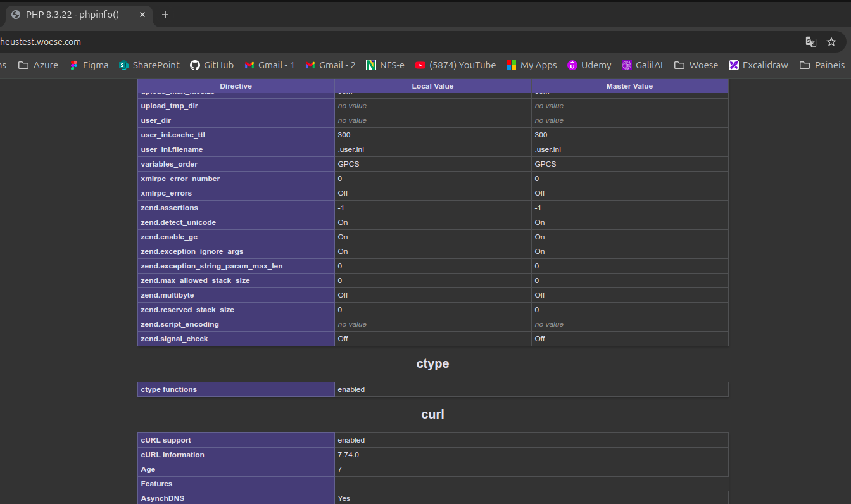Expand the Woese bookmarks folder
Viewport: 851px width, 504px height.
coord(697,65)
